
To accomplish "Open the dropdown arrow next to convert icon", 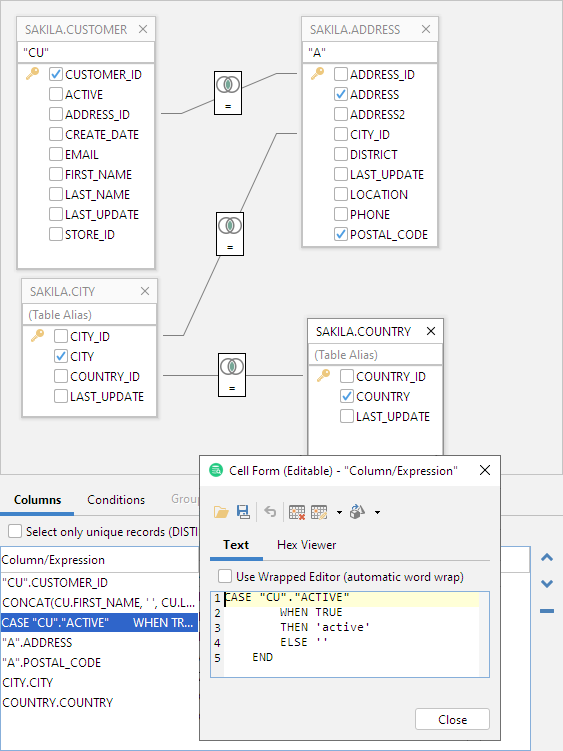I will click(378, 512).
